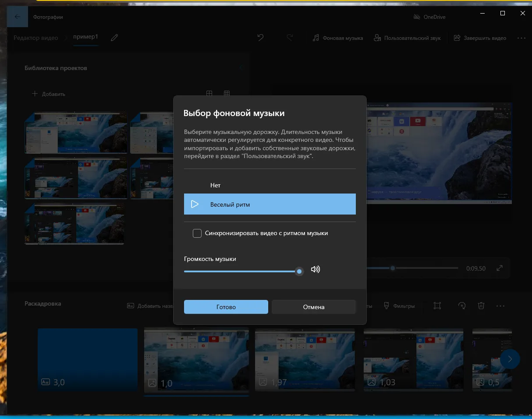The height and width of the screenshot is (419, 532).
Task: Open the three-dots menu in top toolbar
Action: pos(521,38)
